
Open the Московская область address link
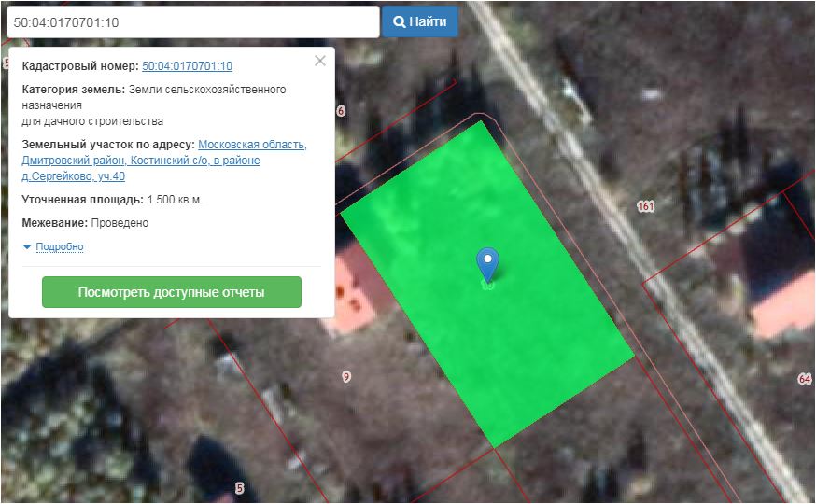tap(252, 145)
